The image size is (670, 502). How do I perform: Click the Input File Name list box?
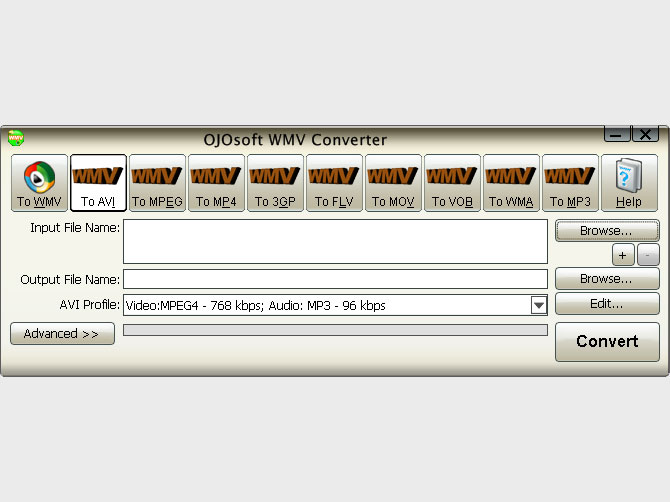click(335, 242)
